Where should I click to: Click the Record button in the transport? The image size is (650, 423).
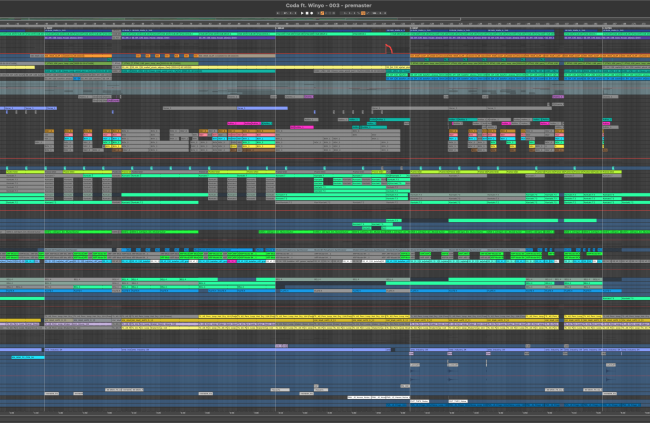pos(311,13)
